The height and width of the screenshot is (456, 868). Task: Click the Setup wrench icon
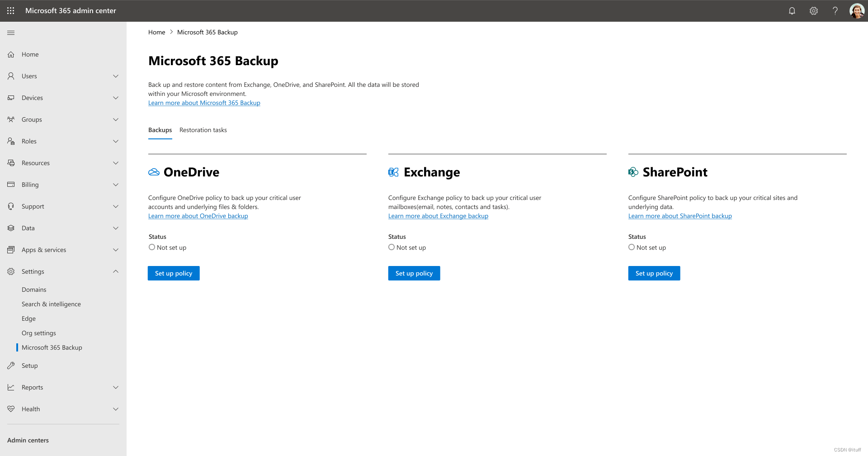click(x=11, y=366)
